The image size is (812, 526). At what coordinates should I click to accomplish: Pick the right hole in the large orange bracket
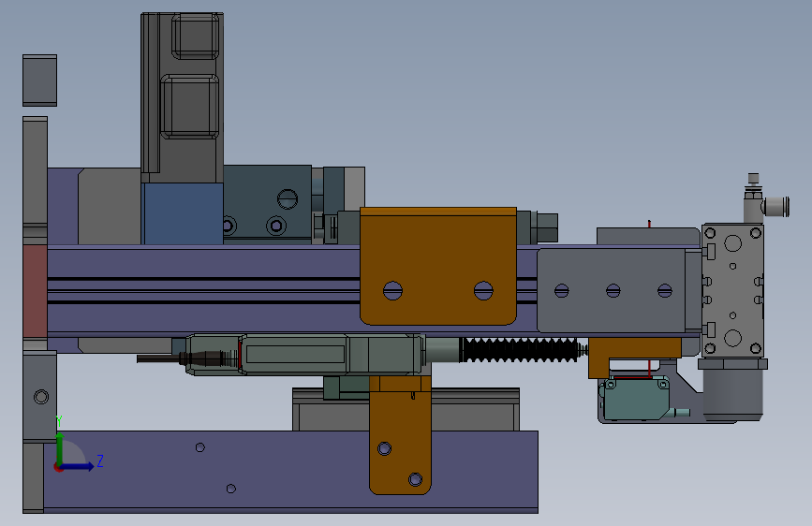tap(483, 290)
